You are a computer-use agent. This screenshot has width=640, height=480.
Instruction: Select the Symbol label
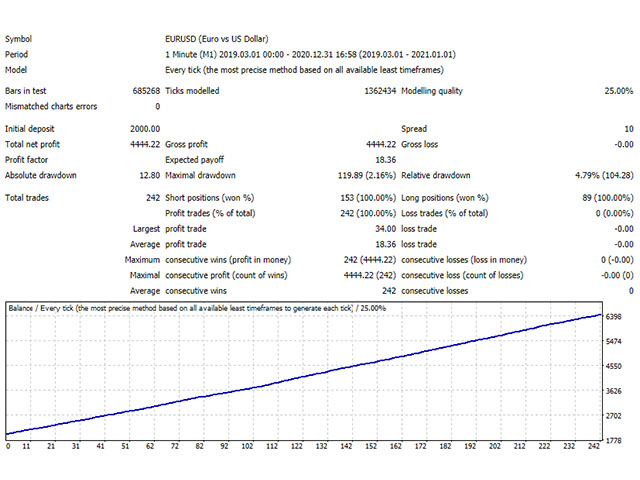(x=18, y=39)
